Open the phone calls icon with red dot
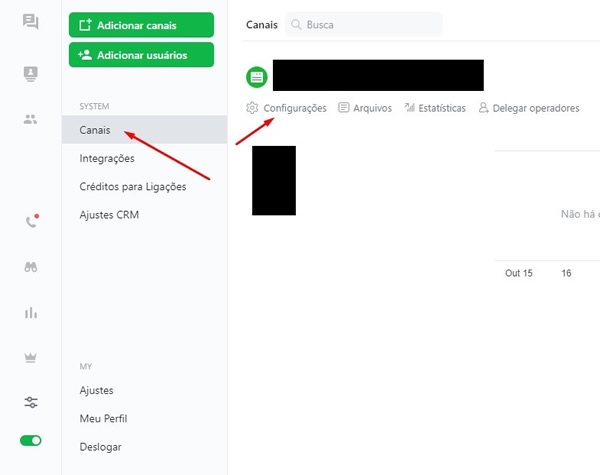Image resolution: width=600 pixels, height=475 pixels. point(31,222)
